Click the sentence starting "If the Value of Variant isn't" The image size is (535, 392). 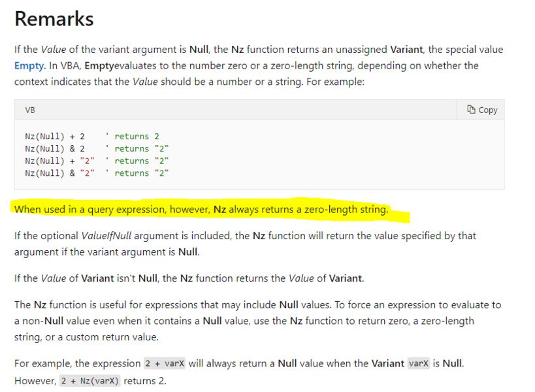pos(189,279)
